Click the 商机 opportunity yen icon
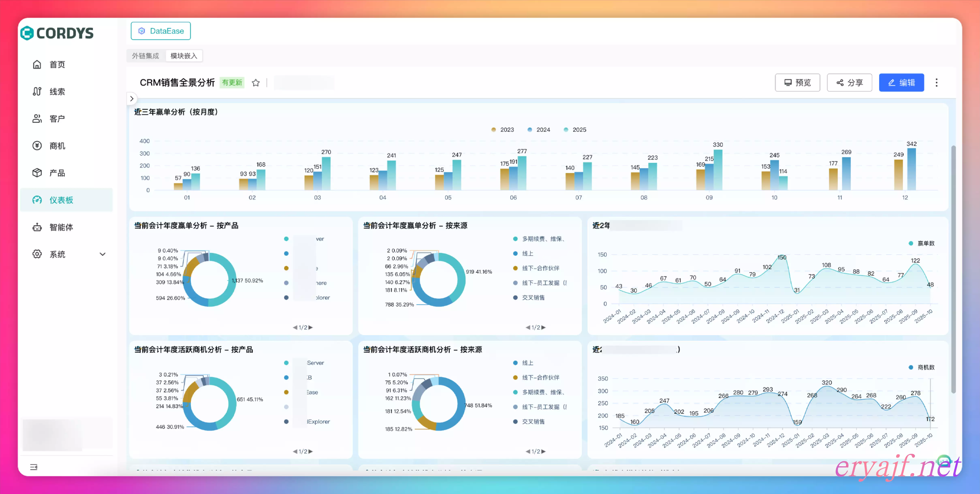This screenshot has height=494, width=980. (x=37, y=146)
